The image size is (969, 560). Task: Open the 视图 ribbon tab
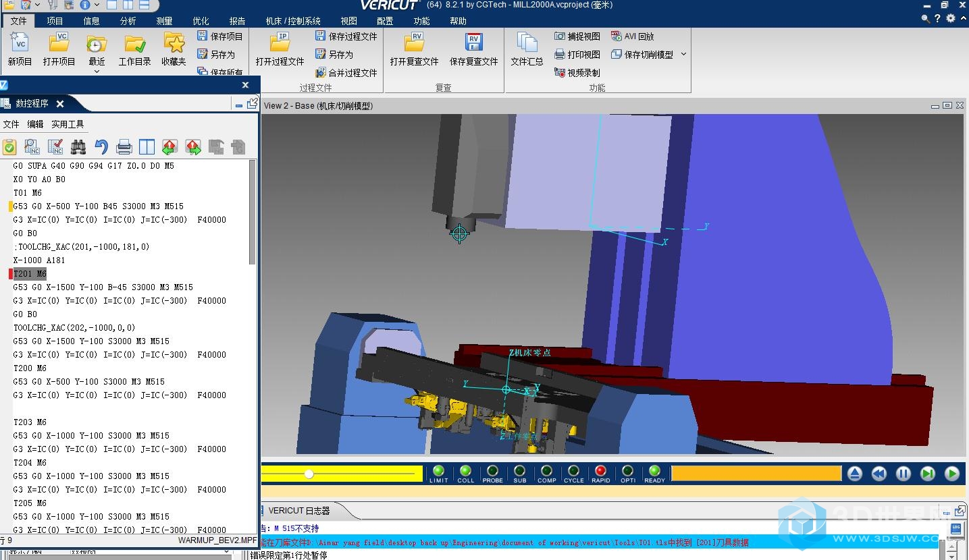click(348, 21)
